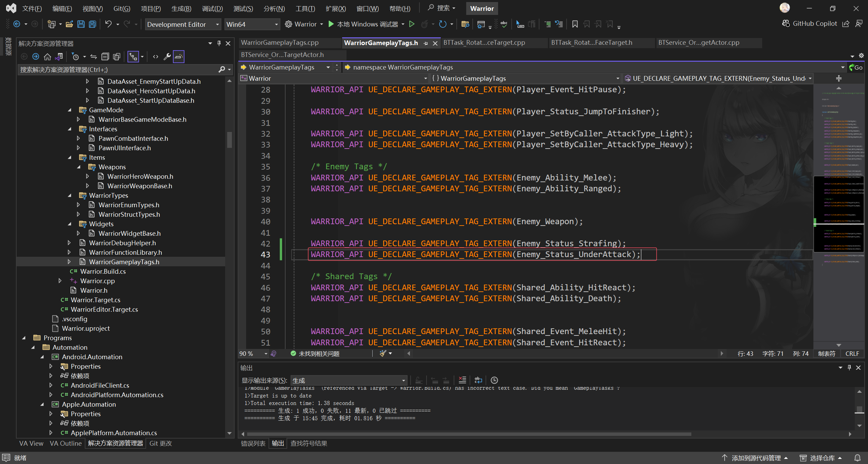Open the Development Editor configuration dropdown
Viewport: 868px width, 464px height.
183,24
